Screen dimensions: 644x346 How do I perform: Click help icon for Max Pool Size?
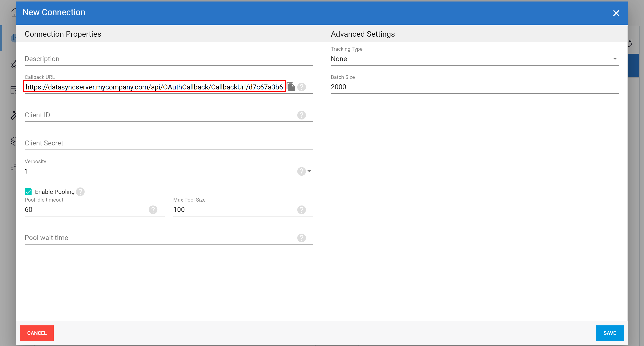[302, 210]
